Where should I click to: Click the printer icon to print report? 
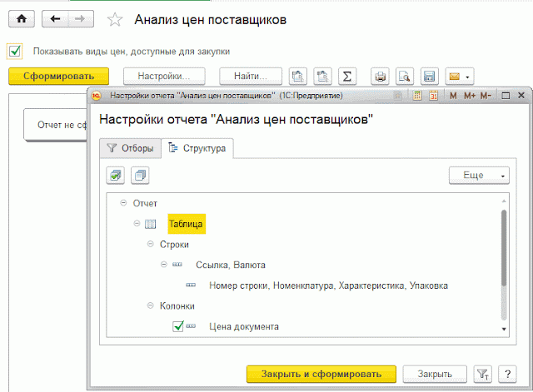click(380, 77)
